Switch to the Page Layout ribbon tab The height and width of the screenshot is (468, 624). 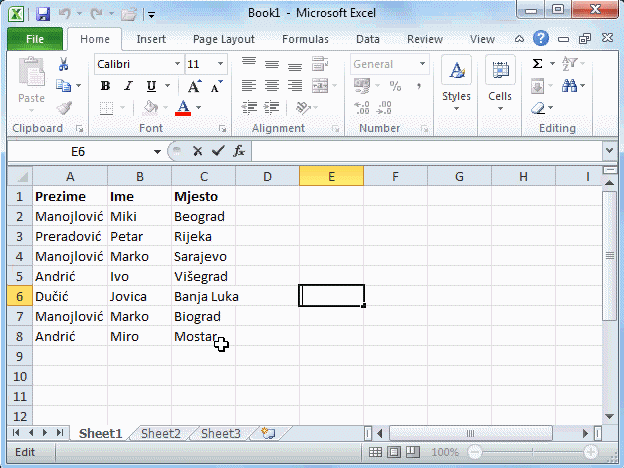click(223, 39)
